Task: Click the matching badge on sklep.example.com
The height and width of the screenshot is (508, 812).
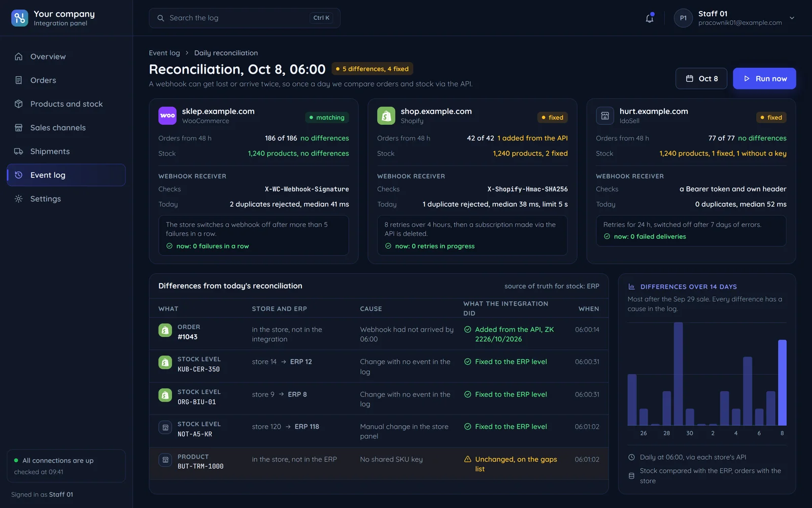Action: click(327, 117)
